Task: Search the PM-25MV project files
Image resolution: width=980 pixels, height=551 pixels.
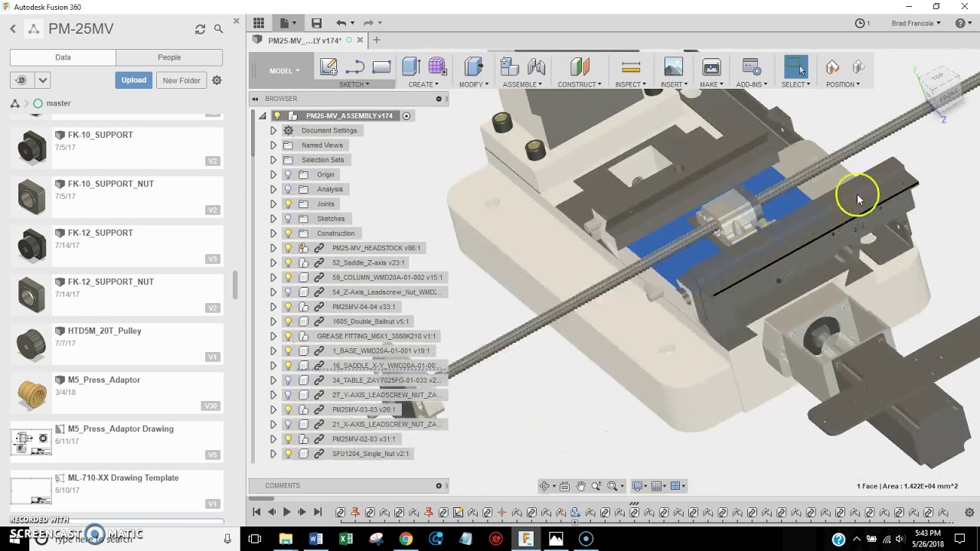Action: (x=218, y=29)
